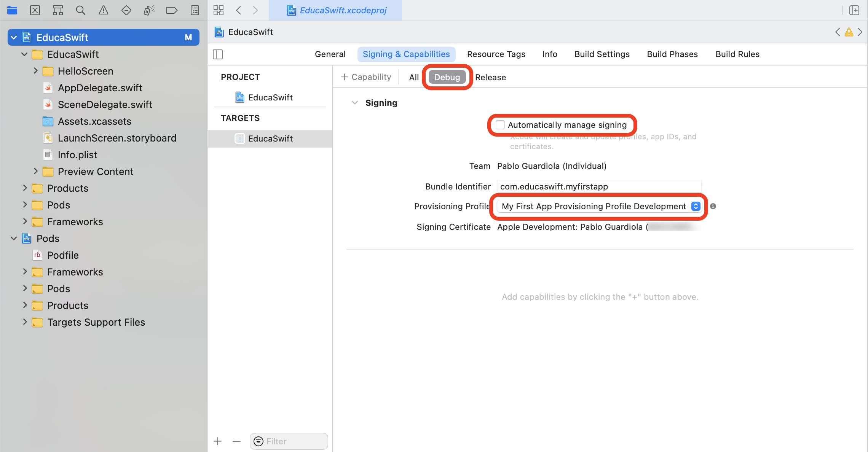The image size is (868, 452).
Task: Click the add editor split icon
Action: click(854, 10)
